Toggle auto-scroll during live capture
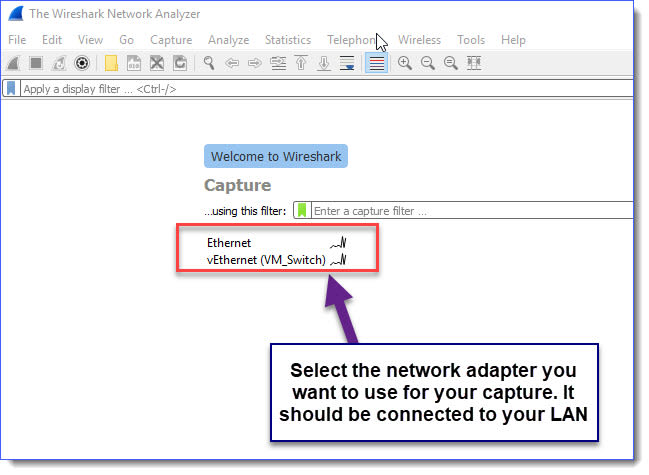Image resolution: width=649 pixels, height=475 pixels. coord(347,63)
